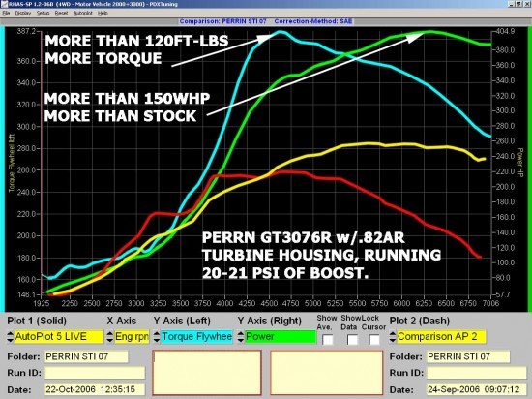This screenshot has height=399, width=532.
Task: Click the Plot 1 Run ID field
Action: (x=95, y=373)
